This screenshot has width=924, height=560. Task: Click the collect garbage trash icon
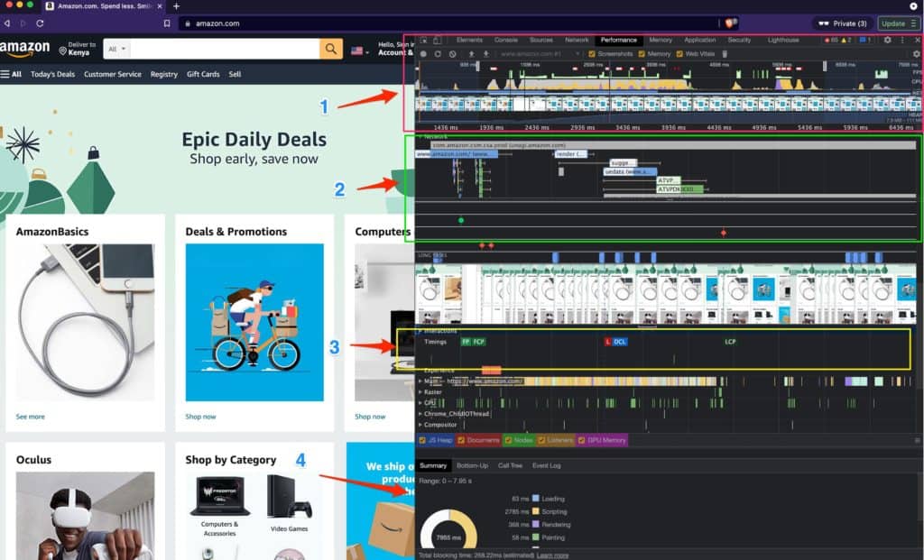(725, 53)
